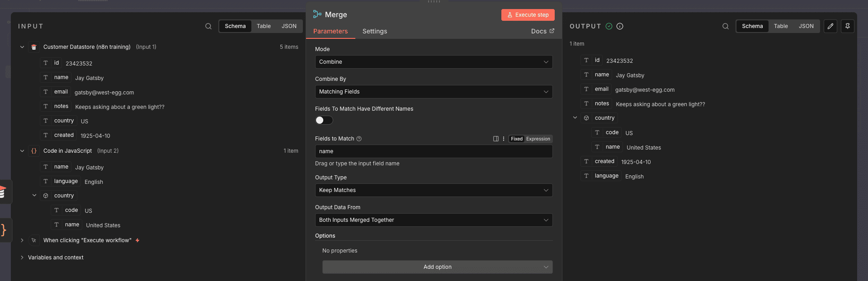Switch Fields to Match to Fixed mode
868x281 pixels.
(517, 139)
